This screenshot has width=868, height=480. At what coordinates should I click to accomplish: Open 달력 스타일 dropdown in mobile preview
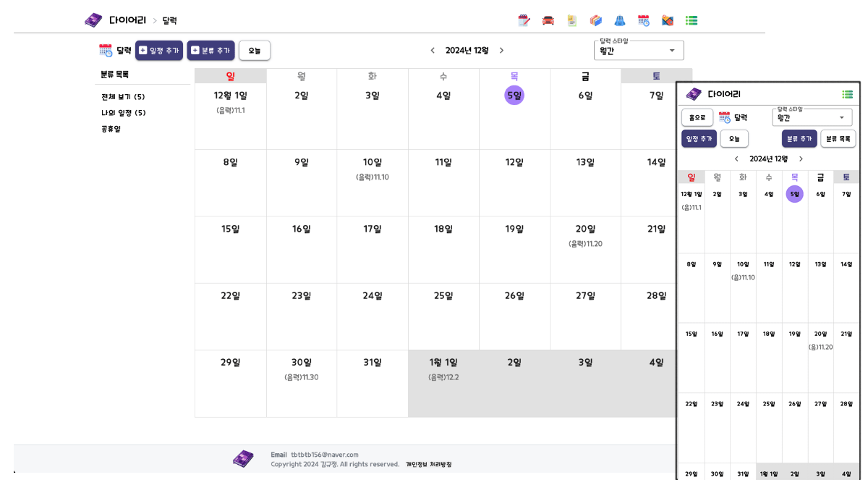[812, 117]
